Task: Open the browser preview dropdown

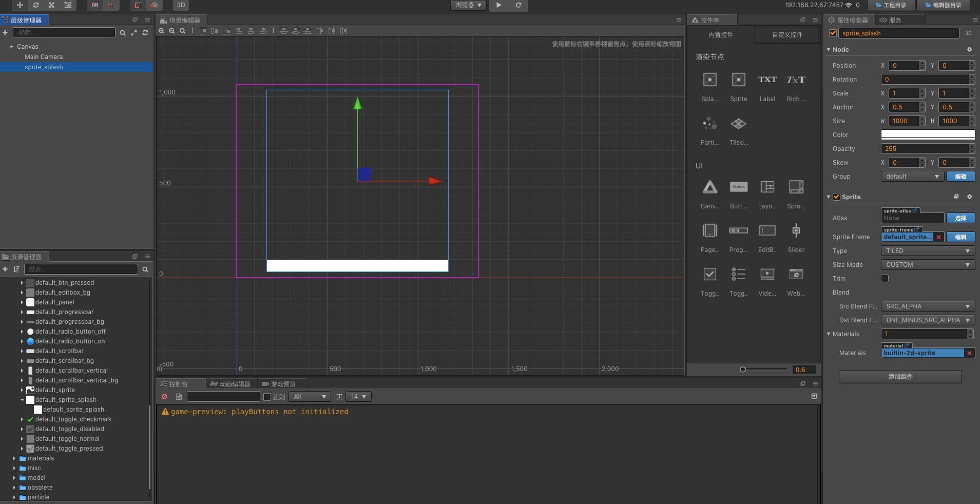Action: coord(468,5)
